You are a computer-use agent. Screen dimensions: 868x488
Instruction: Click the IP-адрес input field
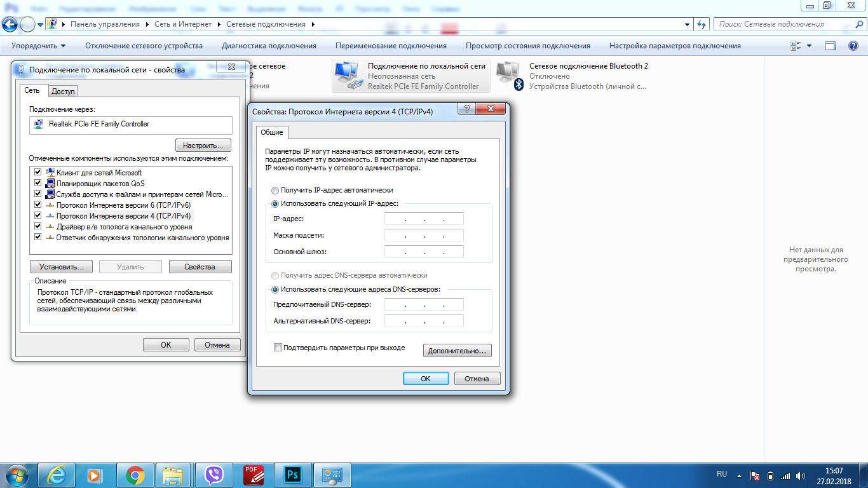[x=424, y=219]
